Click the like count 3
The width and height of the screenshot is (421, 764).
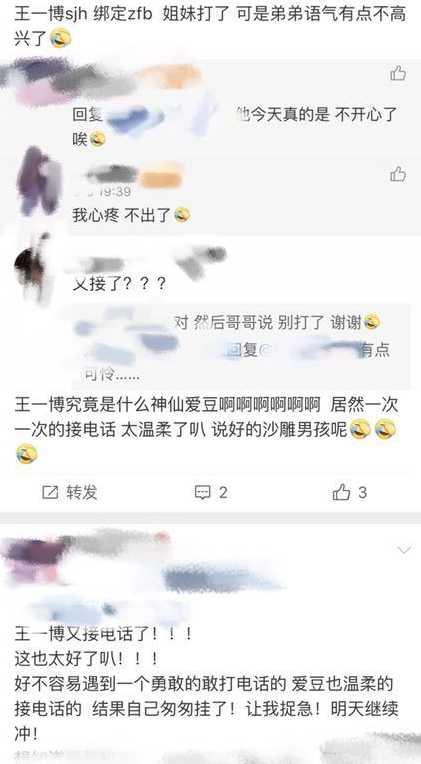tap(362, 493)
